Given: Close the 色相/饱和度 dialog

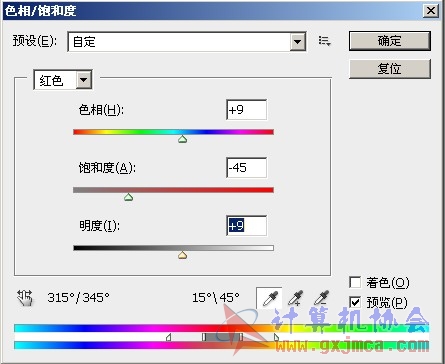Looking at the screenshot, I should pos(431,11).
